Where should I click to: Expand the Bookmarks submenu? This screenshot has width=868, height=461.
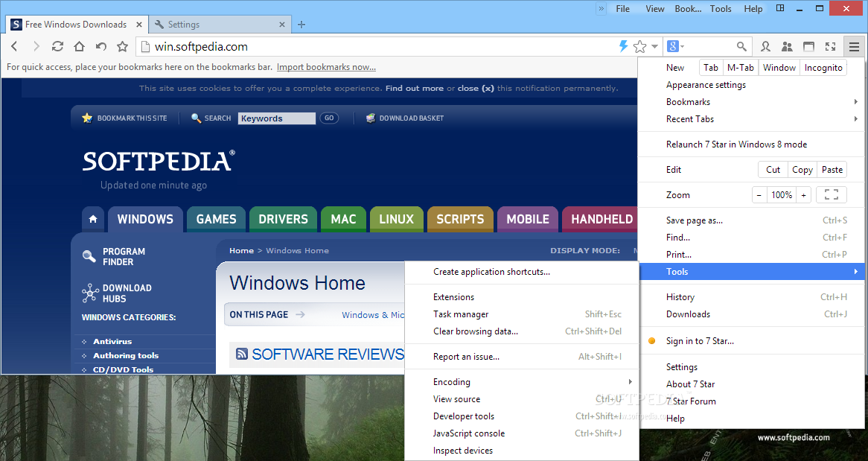(750, 102)
